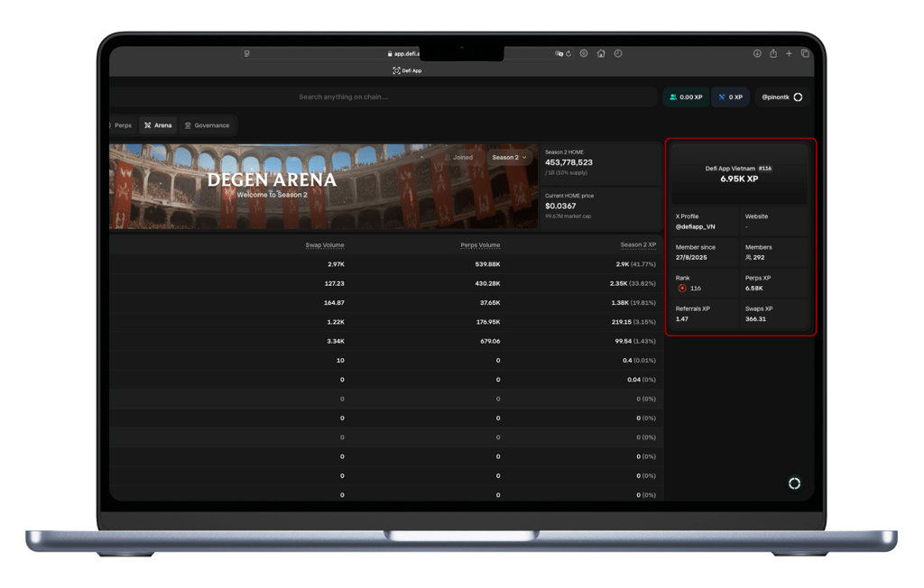
Task: Click the Welcome to Season 2 subtitle
Action: (x=273, y=195)
